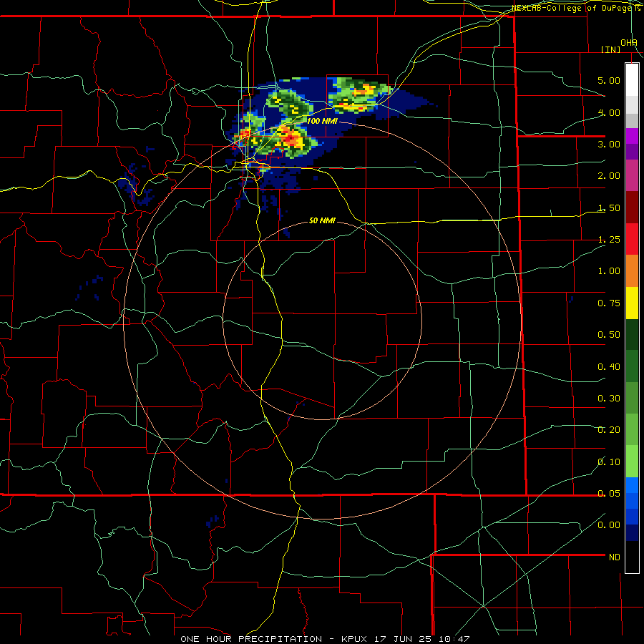
Task: Click the [IN] units label
Action: point(611,49)
